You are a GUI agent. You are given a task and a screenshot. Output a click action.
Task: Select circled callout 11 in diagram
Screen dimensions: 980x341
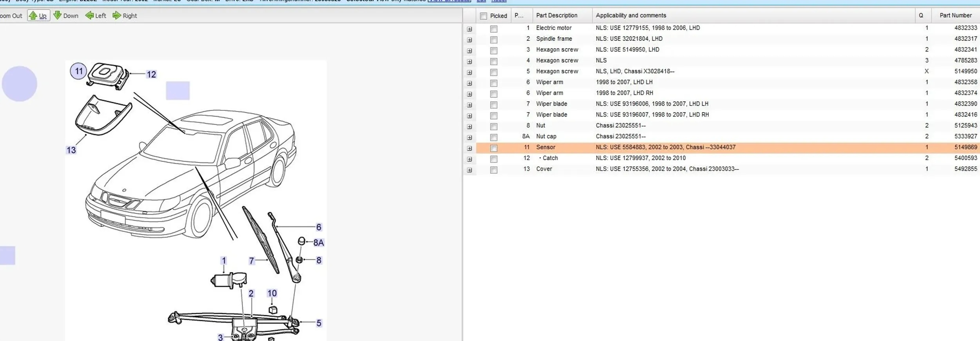(x=79, y=71)
